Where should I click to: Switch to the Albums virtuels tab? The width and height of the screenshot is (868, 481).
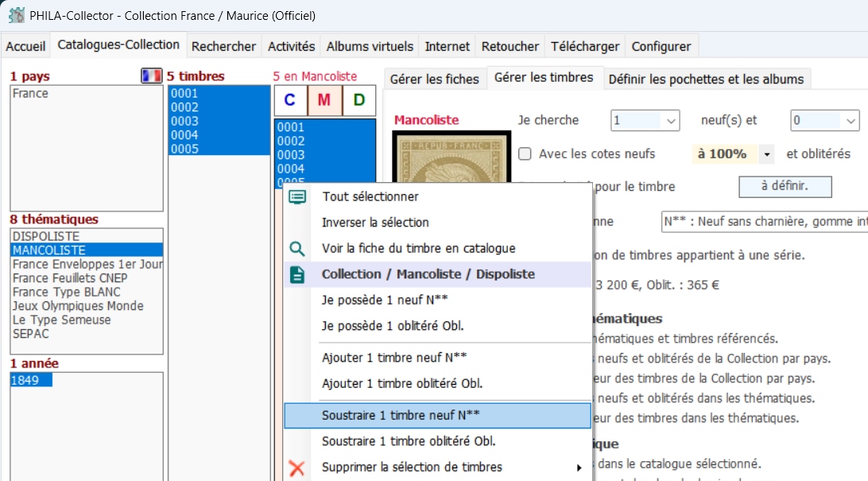point(370,46)
